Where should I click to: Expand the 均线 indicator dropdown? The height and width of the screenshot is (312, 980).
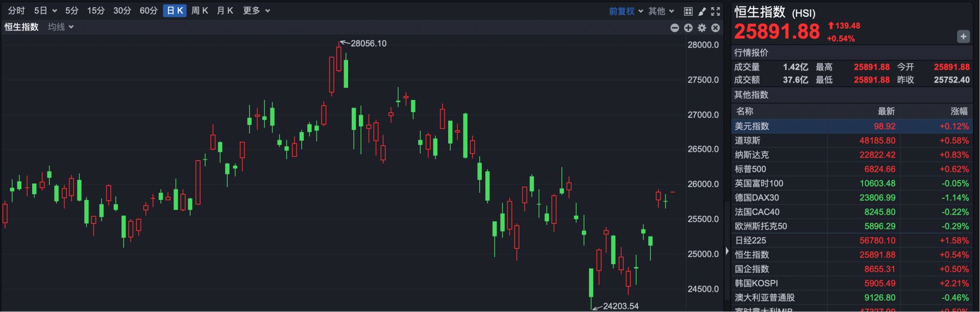pyautogui.click(x=61, y=27)
